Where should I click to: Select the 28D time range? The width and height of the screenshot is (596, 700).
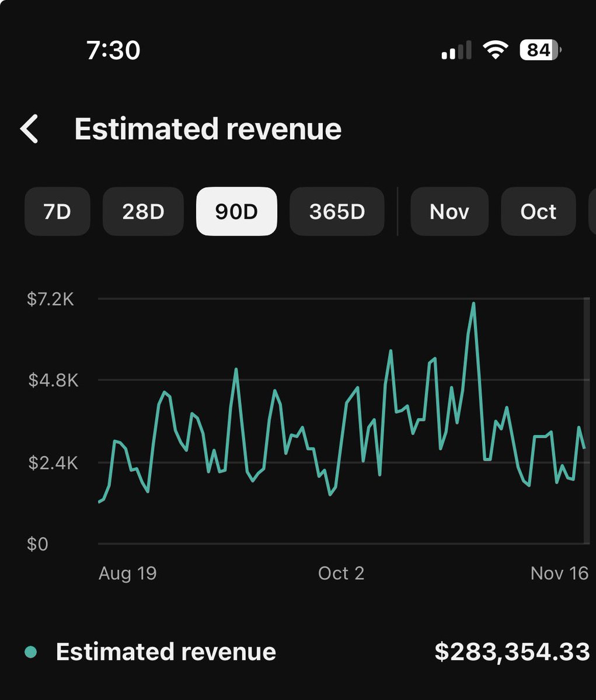point(143,211)
